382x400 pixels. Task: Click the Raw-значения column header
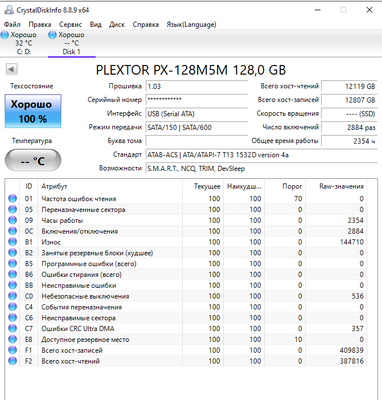click(336, 186)
